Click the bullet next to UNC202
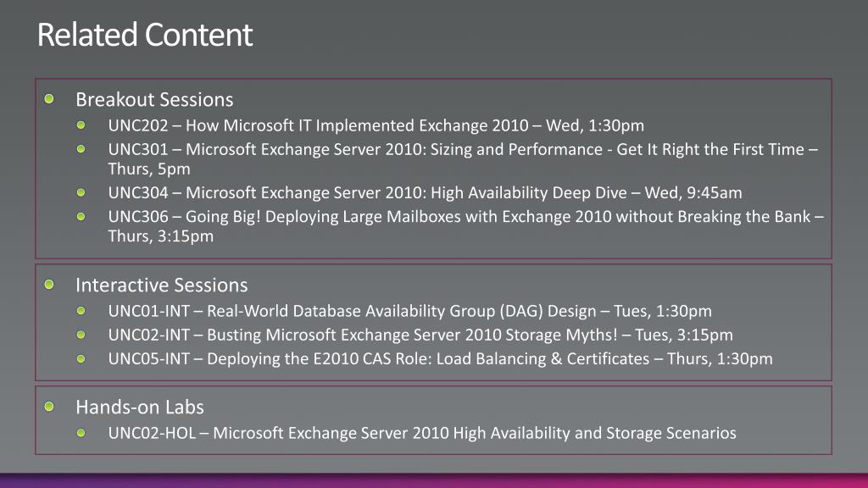This screenshot has width=868, height=488. (x=81, y=125)
